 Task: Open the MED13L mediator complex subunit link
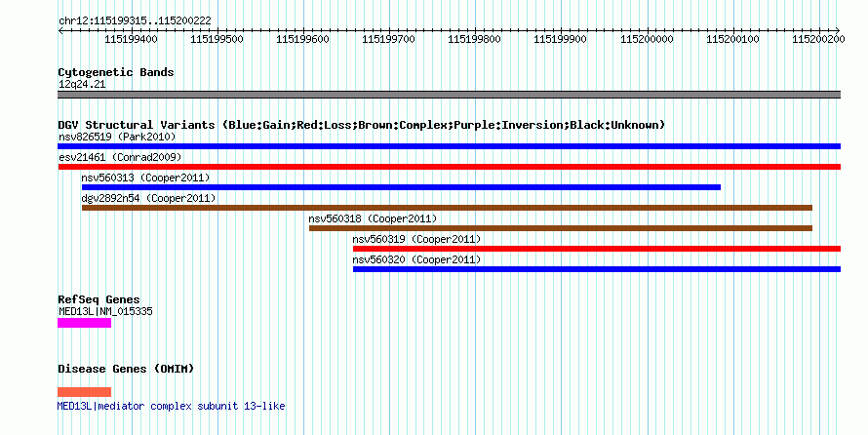tap(171, 406)
